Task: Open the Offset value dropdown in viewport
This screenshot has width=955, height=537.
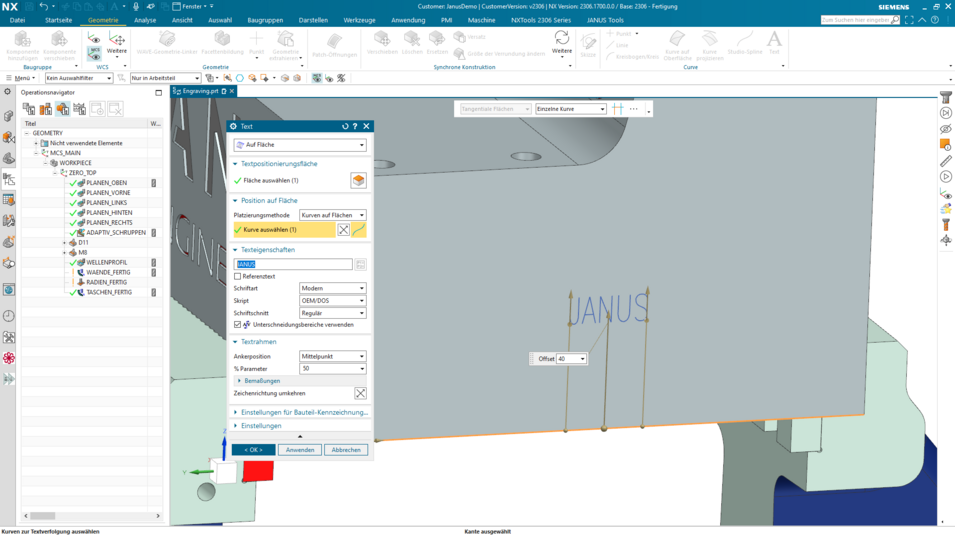Action: (x=583, y=359)
